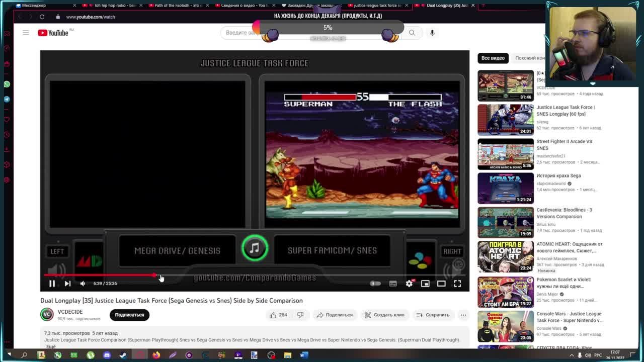Screen dimensions: 644x362
Task: Mute the video player volume
Action: point(83,284)
